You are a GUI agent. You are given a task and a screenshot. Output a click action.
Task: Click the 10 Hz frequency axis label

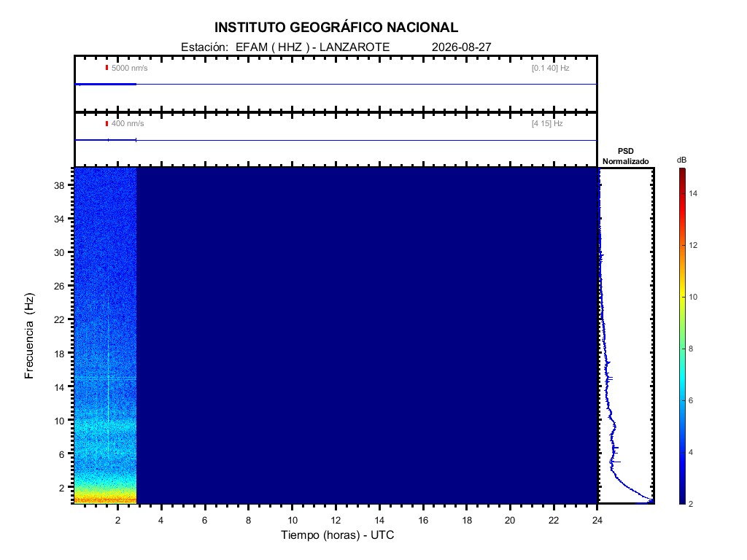tap(59, 421)
